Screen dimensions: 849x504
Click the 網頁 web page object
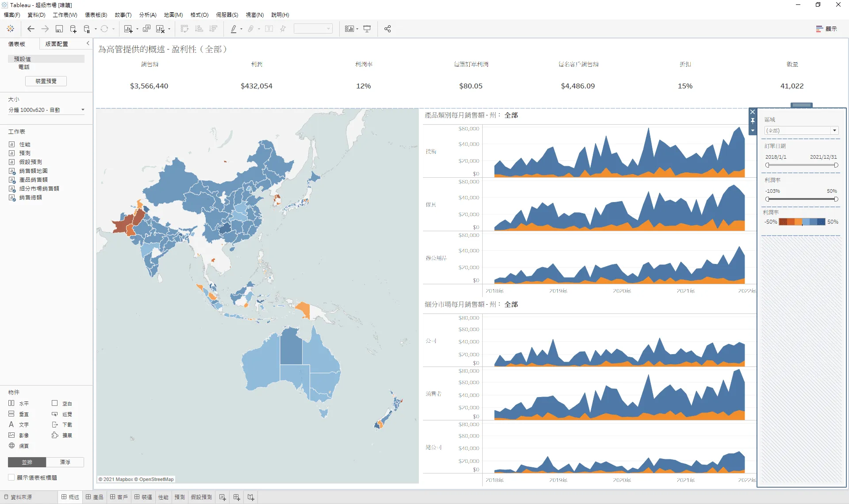[x=19, y=446]
